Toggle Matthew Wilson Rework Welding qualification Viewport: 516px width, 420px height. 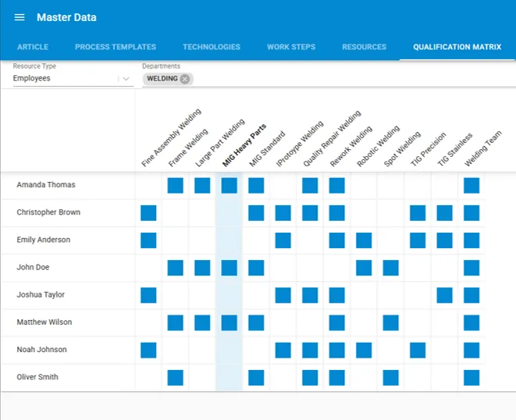point(337,323)
